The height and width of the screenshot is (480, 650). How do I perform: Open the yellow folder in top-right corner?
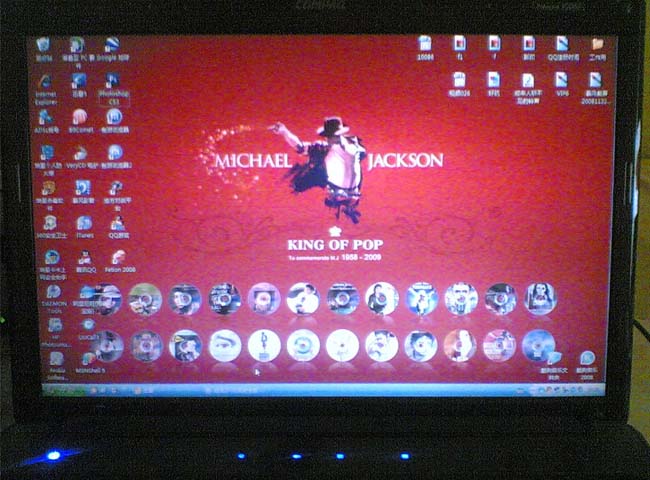coord(597,46)
